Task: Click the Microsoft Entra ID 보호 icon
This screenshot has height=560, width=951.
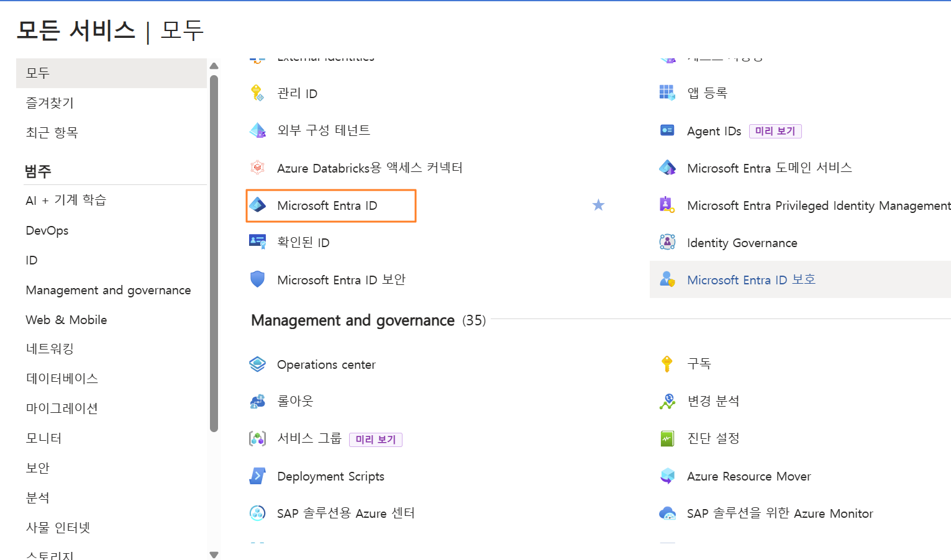Action: point(667,279)
